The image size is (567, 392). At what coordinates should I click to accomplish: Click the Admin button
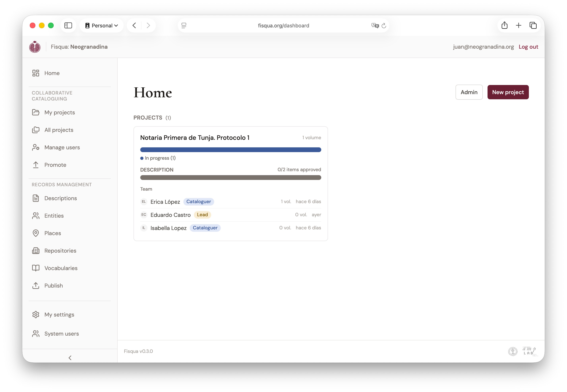[469, 92]
